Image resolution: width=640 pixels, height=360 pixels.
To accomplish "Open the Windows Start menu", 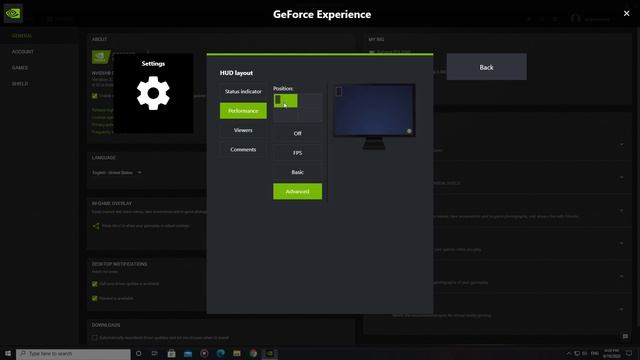I will pos(8,353).
